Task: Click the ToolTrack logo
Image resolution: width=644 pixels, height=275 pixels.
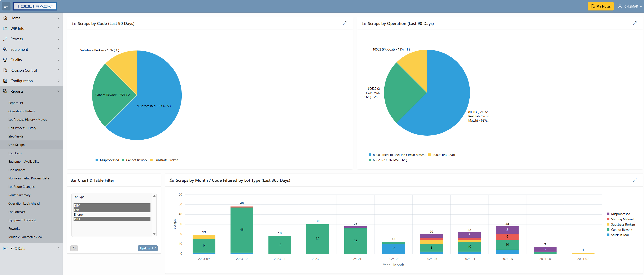Action: 35,6
